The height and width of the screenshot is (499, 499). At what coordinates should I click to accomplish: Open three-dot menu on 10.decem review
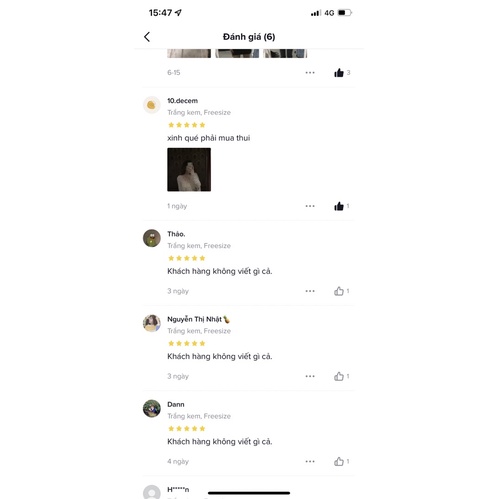[x=310, y=206]
